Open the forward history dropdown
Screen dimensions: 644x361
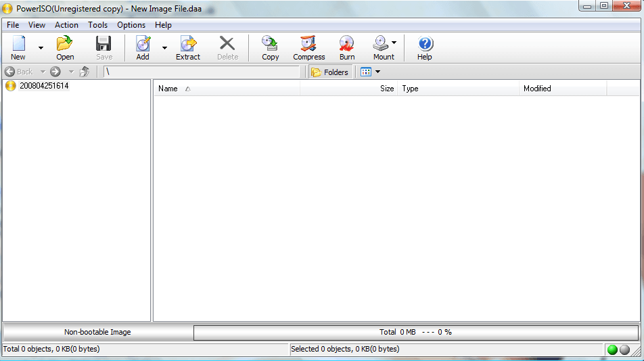coord(71,72)
